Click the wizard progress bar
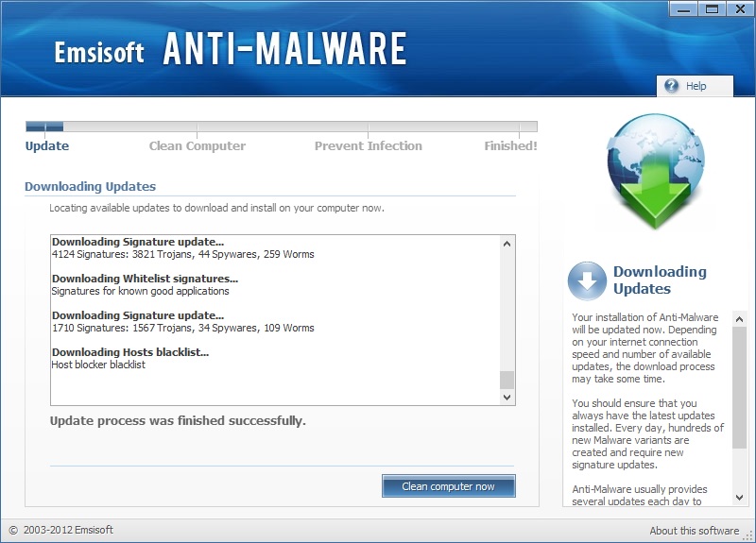 click(282, 127)
